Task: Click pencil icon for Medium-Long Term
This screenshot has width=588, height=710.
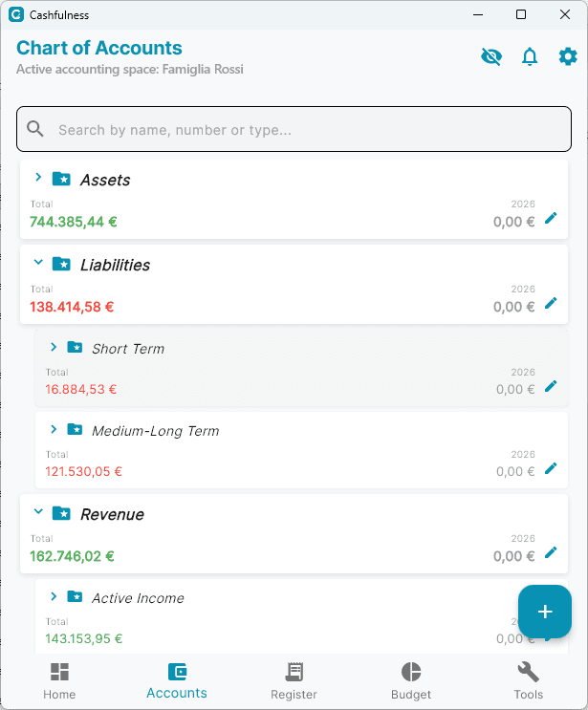Action: [x=551, y=469]
